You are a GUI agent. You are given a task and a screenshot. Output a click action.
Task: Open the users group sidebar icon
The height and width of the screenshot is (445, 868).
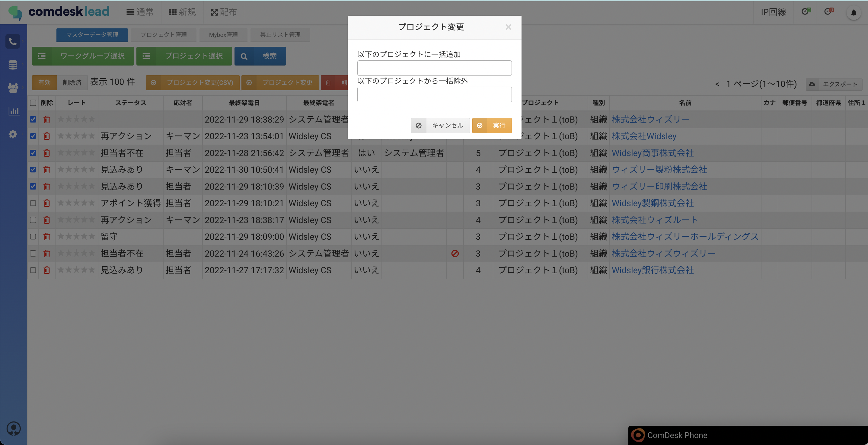coord(13,88)
